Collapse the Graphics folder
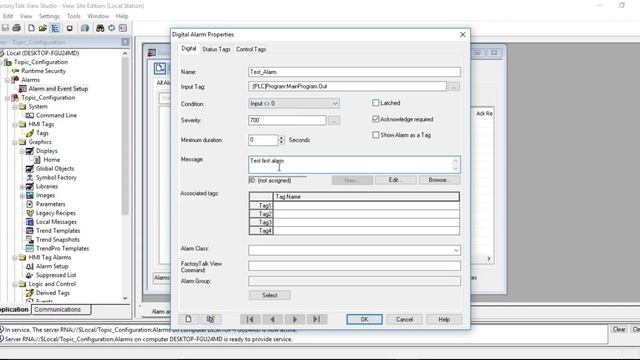Image resolution: width=640 pixels, height=360 pixels. tap(15, 142)
